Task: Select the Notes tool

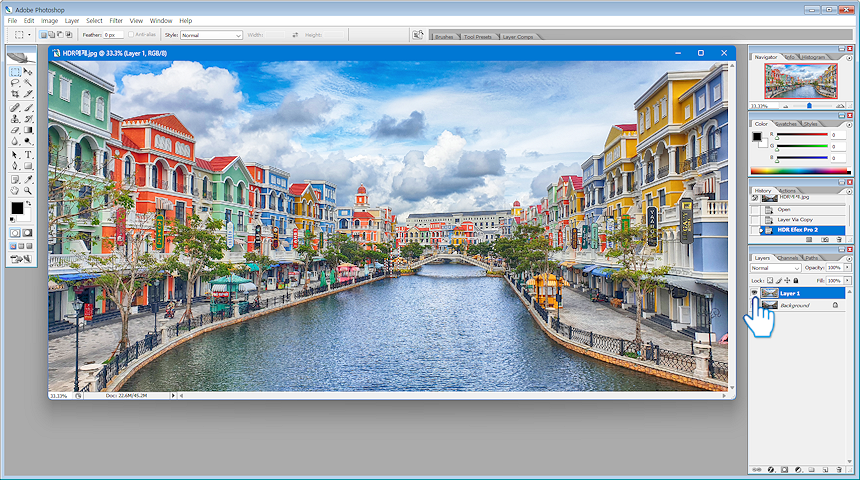Action: point(15,179)
